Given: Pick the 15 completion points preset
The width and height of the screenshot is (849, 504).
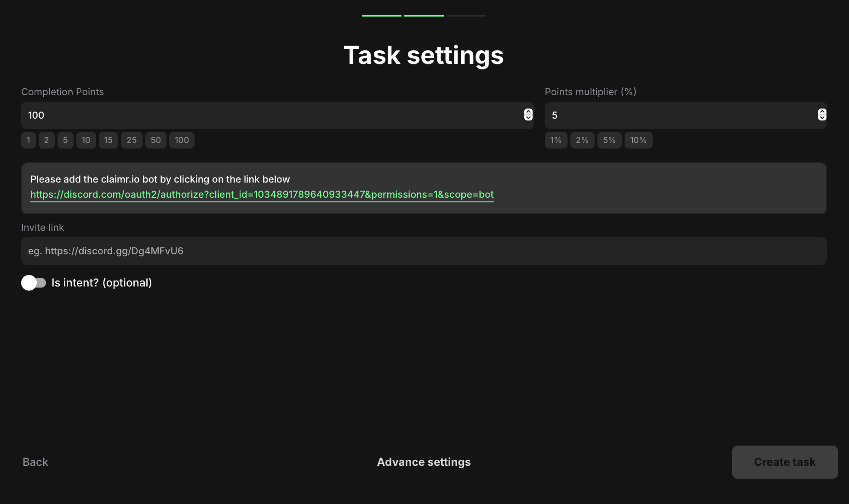Looking at the screenshot, I should point(109,140).
